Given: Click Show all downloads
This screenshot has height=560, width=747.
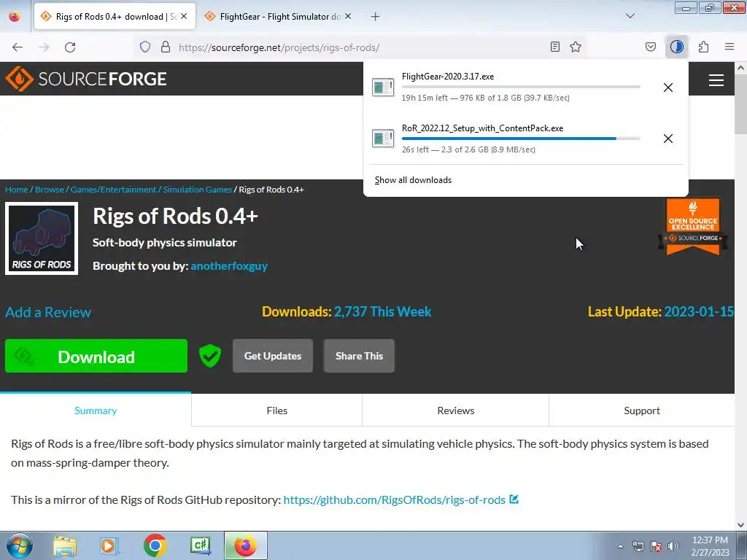Looking at the screenshot, I should pos(413,180).
